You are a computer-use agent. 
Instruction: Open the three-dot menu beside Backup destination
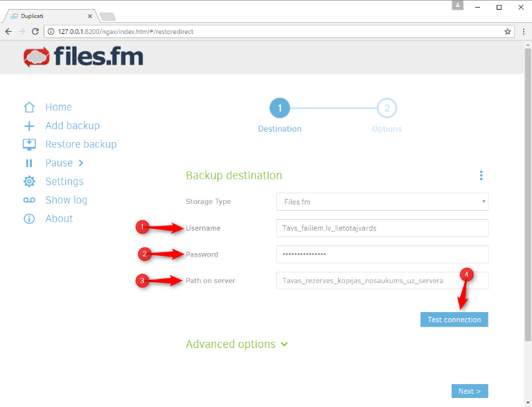481,175
